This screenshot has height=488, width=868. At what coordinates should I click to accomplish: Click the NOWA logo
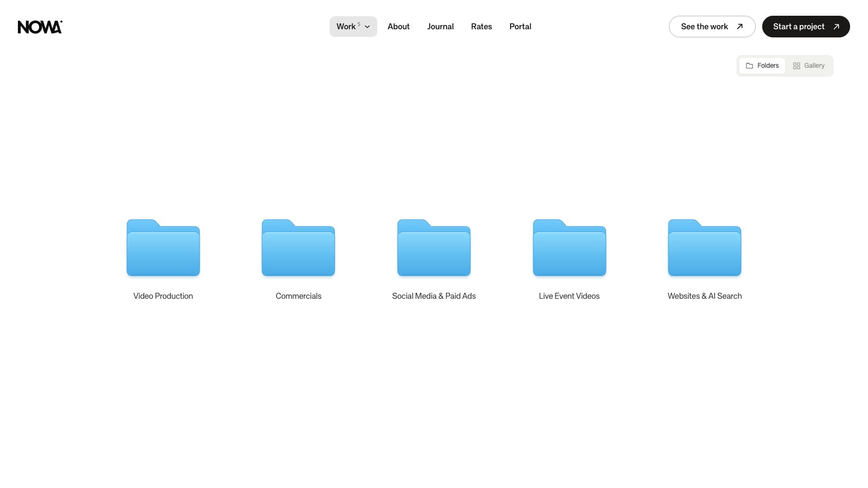[x=40, y=27]
